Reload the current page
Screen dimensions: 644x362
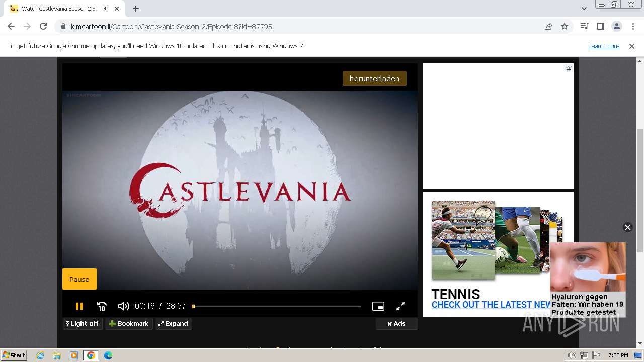click(43, 26)
